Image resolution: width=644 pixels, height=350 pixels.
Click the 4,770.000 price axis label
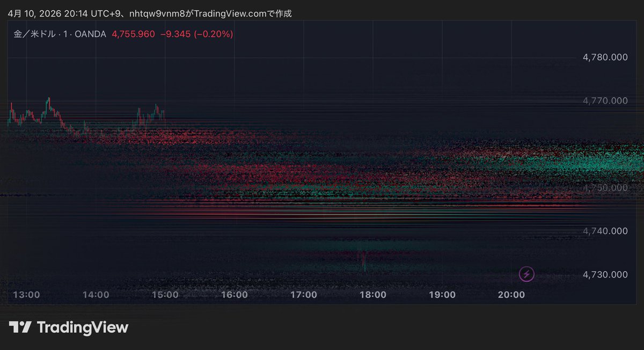coord(605,101)
